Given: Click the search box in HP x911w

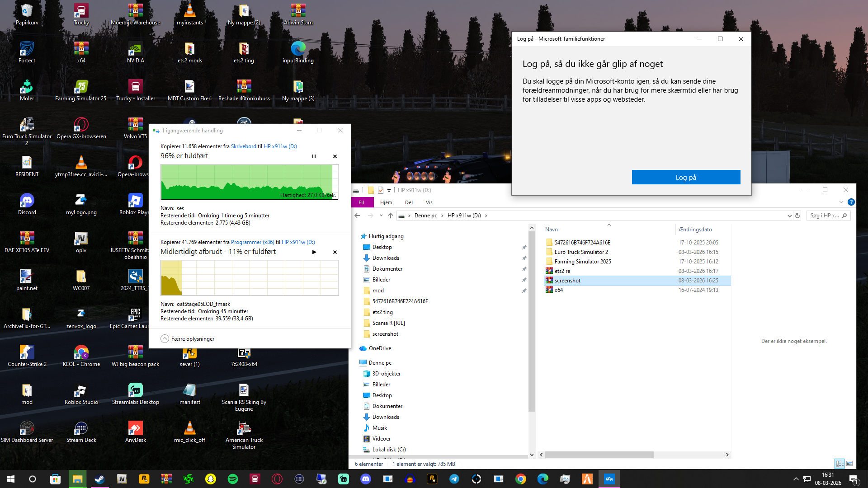Looking at the screenshot, I should 824,216.
